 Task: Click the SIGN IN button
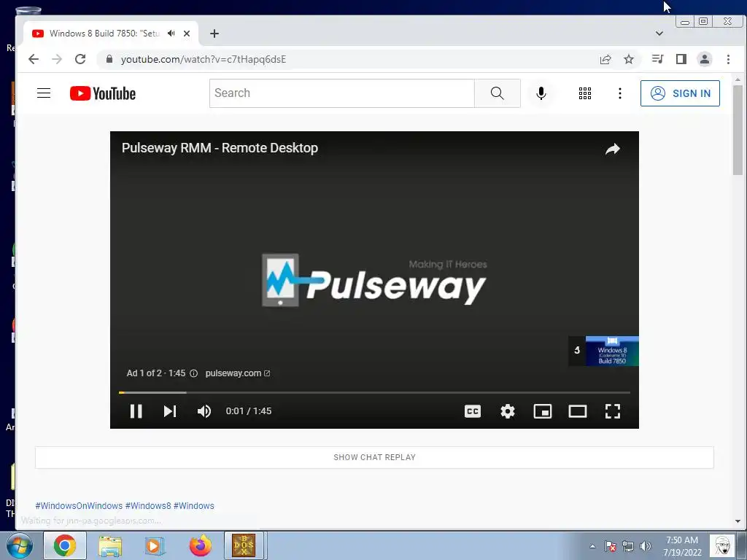click(x=681, y=93)
